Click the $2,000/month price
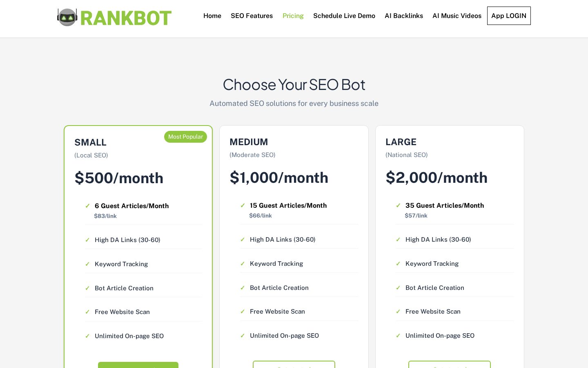Image resolution: width=588 pixels, height=368 pixels. (437, 177)
